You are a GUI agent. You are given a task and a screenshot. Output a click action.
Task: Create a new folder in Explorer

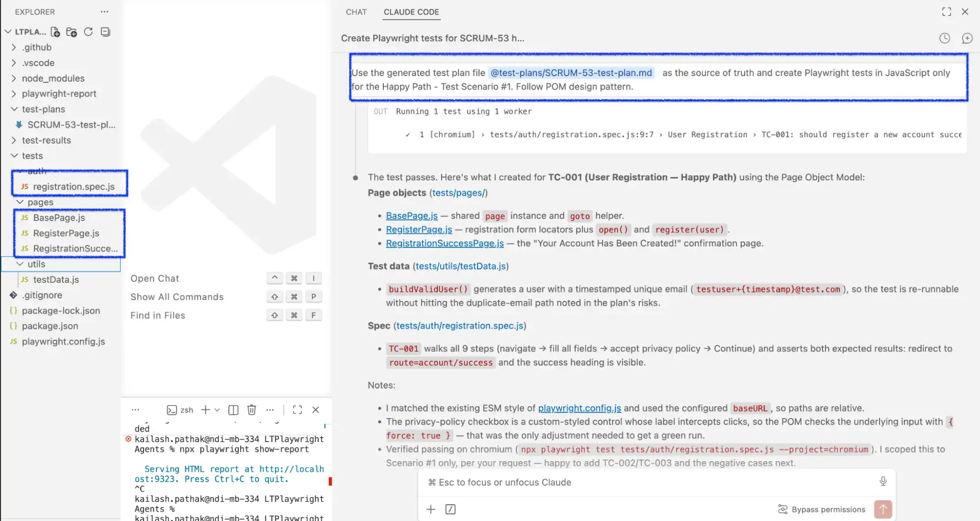(x=72, y=32)
